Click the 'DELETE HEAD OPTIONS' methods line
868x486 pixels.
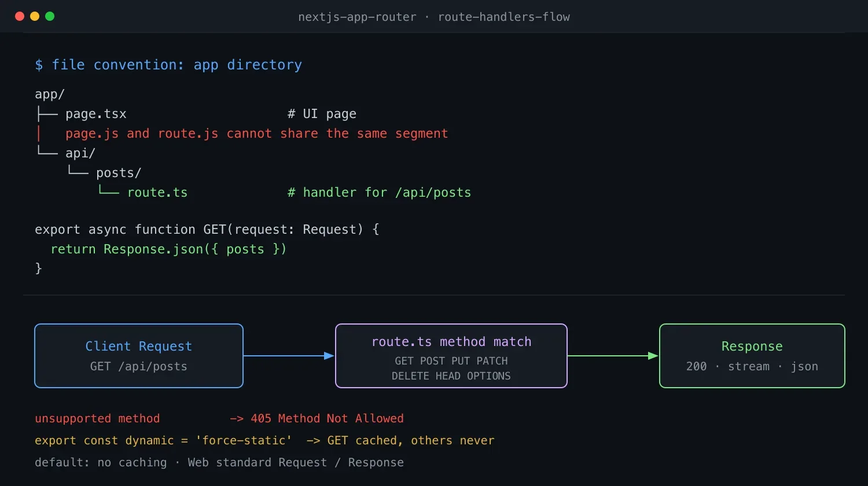click(x=451, y=375)
